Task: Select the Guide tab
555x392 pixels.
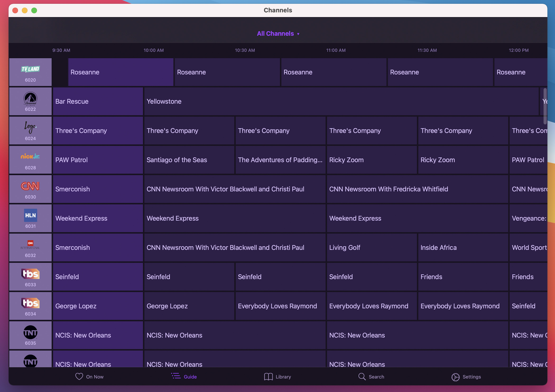Action: (x=184, y=377)
